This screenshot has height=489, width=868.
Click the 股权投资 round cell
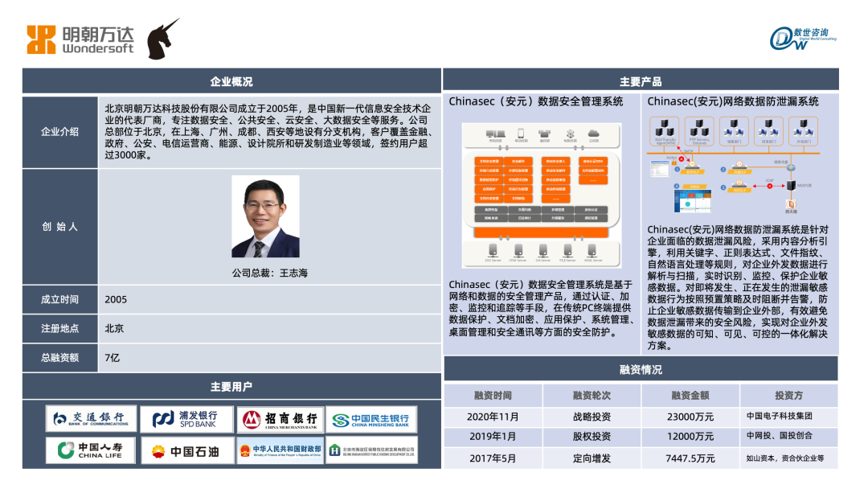click(592, 437)
